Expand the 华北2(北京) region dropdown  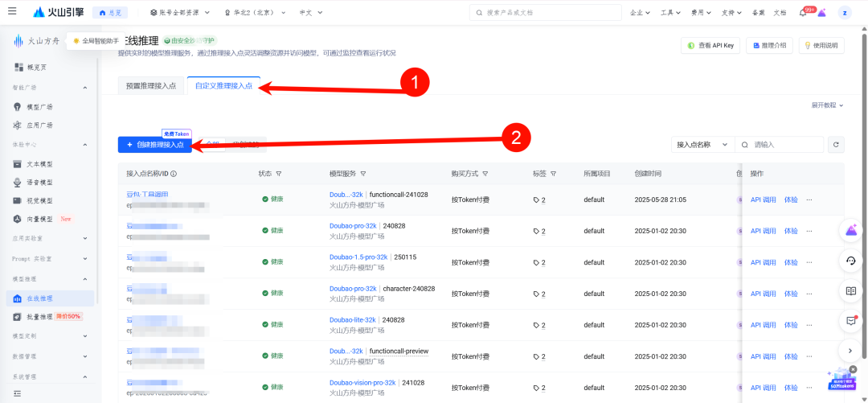[x=255, y=12]
